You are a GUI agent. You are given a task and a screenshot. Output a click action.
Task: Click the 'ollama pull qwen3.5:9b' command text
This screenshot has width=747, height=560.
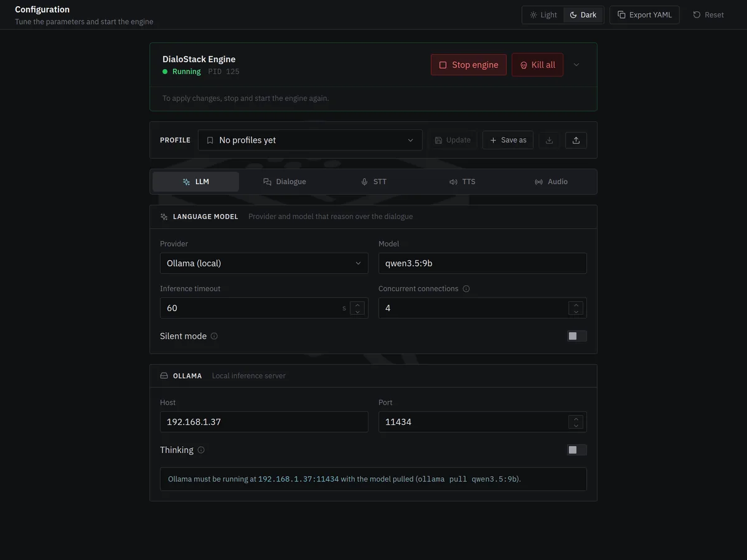click(467, 479)
